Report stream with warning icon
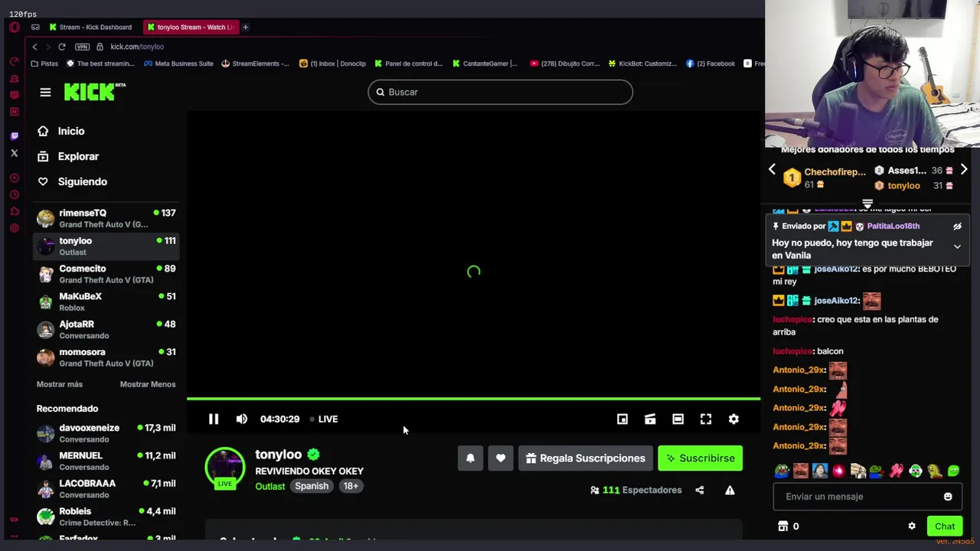Screen dimensions: 980x551 [x=730, y=490]
